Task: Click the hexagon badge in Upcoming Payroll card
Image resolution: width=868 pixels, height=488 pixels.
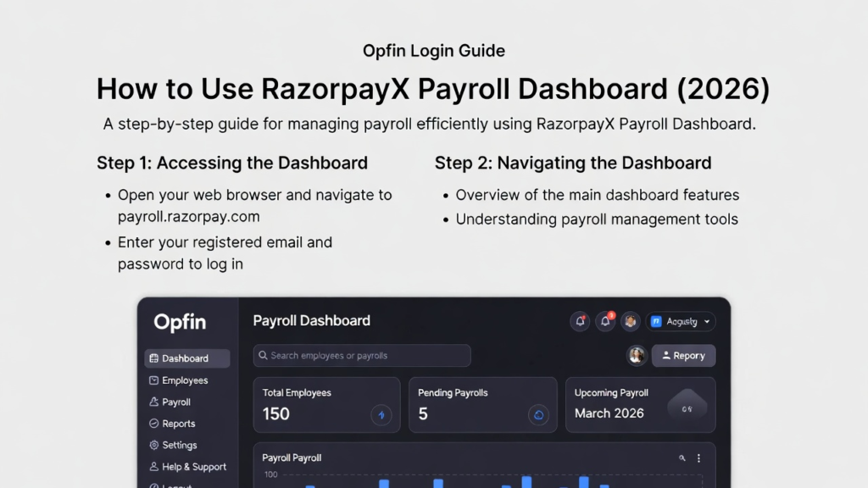Action: click(687, 408)
